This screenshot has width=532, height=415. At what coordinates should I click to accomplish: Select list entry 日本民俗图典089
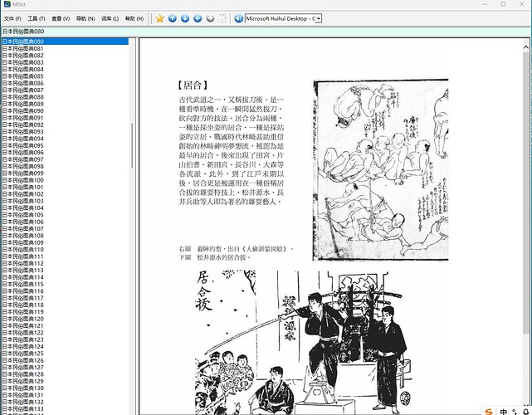point(65,104)
